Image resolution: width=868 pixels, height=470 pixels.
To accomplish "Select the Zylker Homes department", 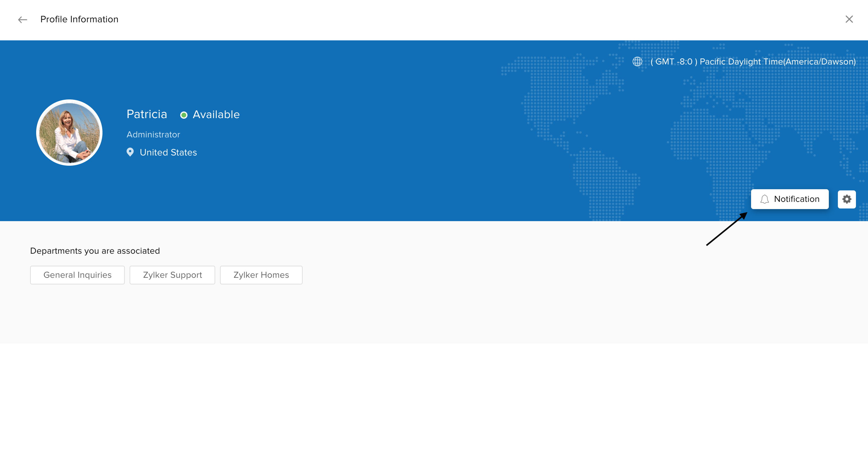I will point(261,275).
